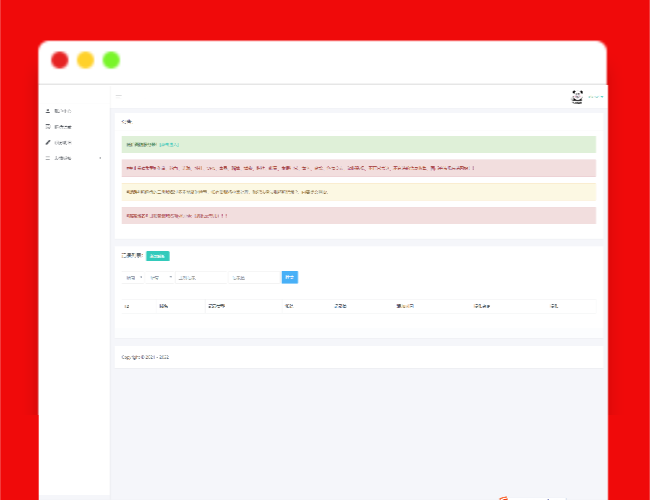Screen dimensions: 650x500
Task: Click the blue search button
Action: click(290, 277)
